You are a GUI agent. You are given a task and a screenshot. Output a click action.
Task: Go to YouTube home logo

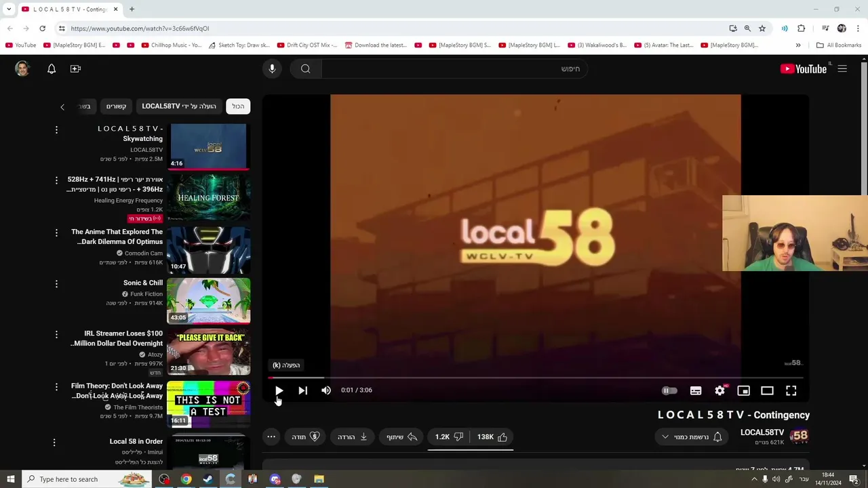tap(804, 68)
